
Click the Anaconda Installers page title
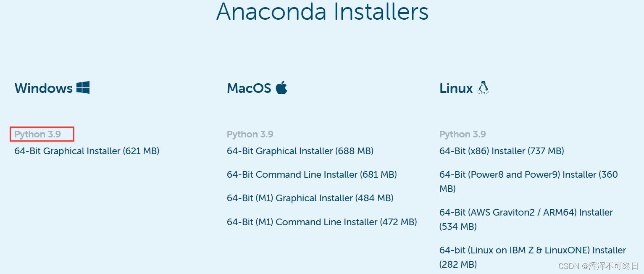[322, 13]
